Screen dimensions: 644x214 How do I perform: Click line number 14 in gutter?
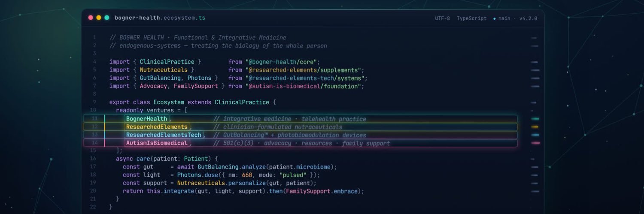(94, 143)
